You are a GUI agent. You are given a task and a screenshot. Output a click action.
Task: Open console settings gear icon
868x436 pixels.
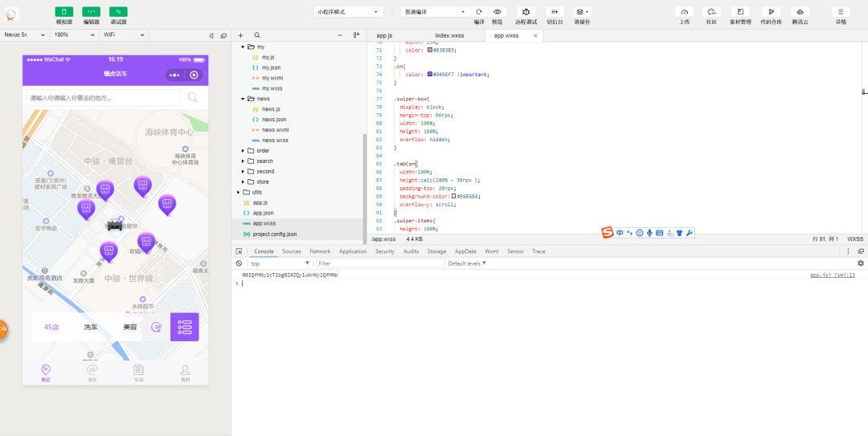click(x=860, y=263)
